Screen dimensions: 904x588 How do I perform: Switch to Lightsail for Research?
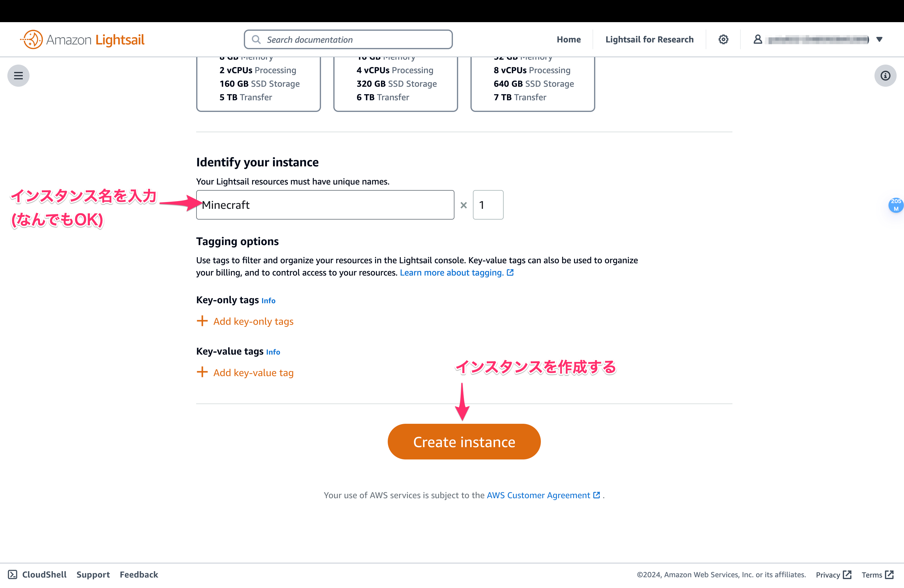coord(649,39)
